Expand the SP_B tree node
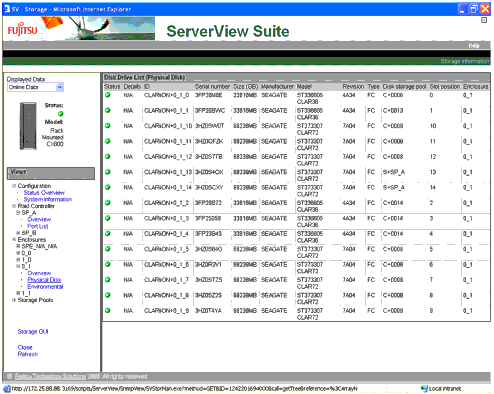Screen dimensions: 494x394 18,233
